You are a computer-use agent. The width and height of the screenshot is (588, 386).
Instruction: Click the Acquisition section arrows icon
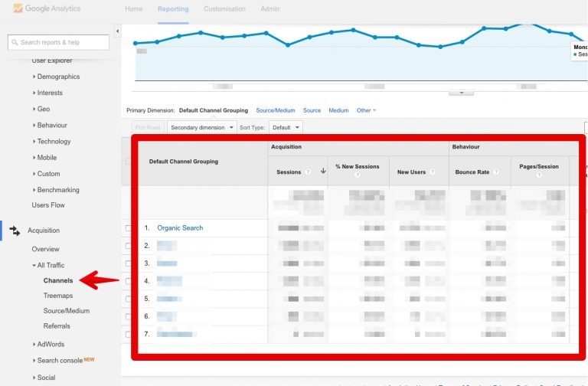coord(15,231)
